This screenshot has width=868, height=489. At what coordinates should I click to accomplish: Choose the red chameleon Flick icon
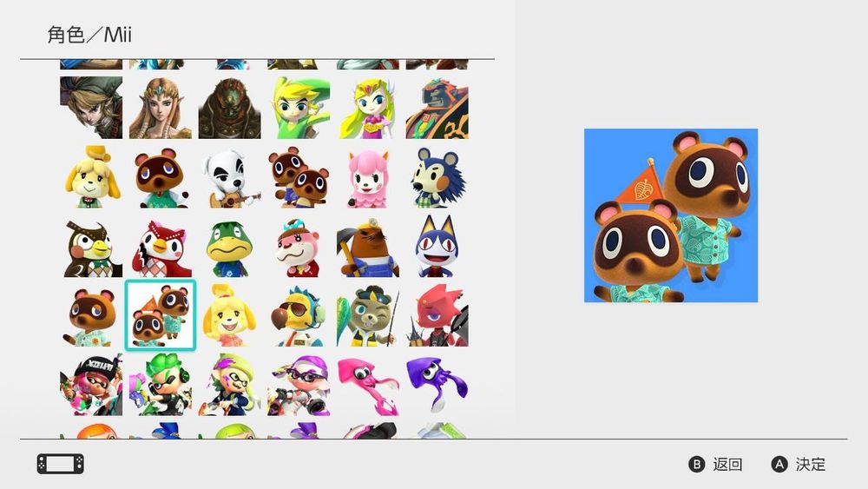pos(437,315)
